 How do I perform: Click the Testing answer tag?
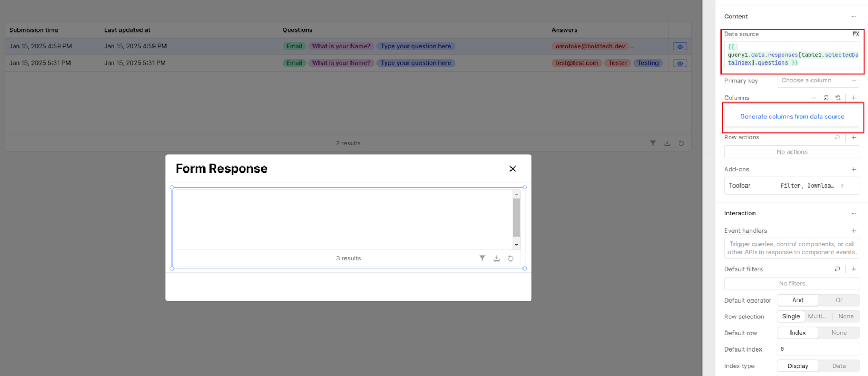648,63
